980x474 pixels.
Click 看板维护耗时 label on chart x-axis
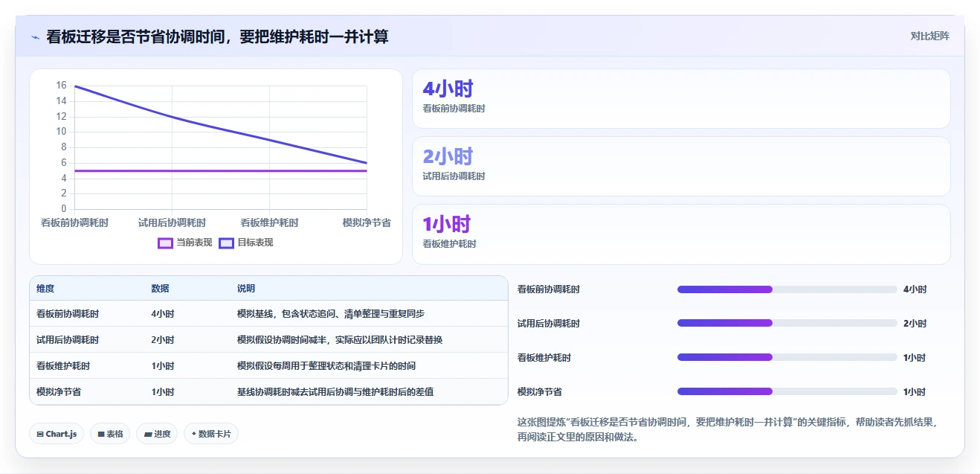tap(269, 223)
